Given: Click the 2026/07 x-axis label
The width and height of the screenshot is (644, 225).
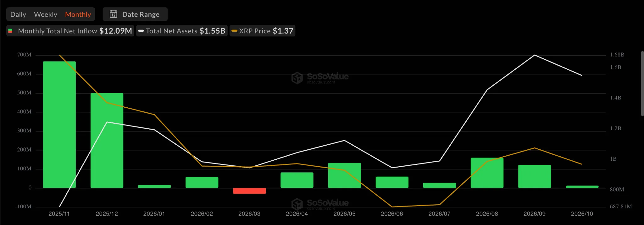Looking at the screenshot, I should (439, 214).
